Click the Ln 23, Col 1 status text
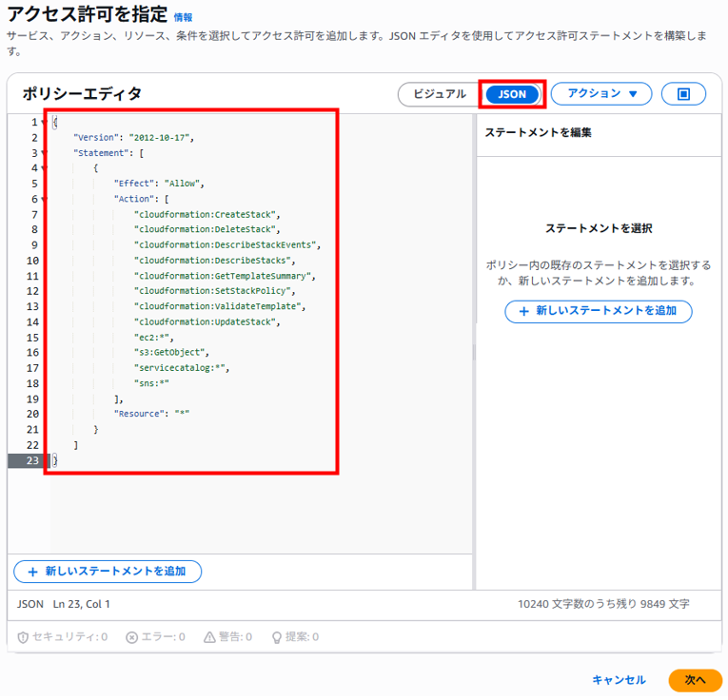This screenshot has height=700, width=728. (x=81, y=605)
